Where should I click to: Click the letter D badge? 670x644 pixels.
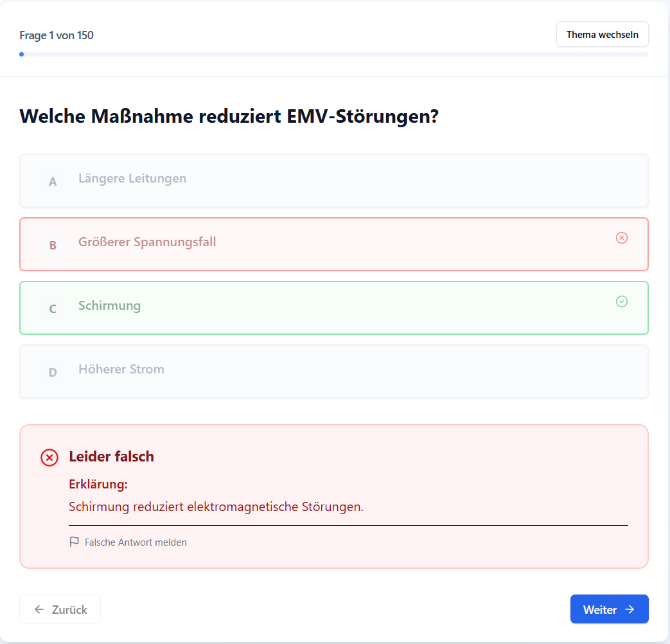(53, 372)
